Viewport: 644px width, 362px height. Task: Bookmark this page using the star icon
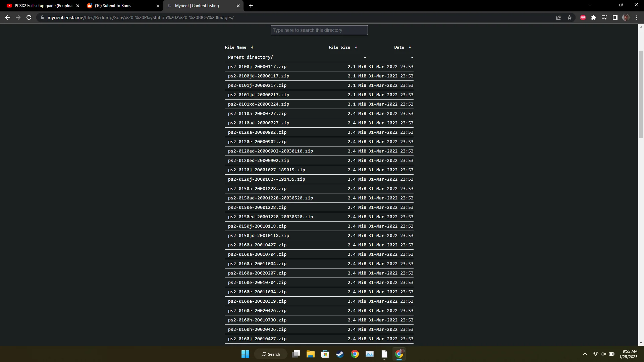(570, 17)
